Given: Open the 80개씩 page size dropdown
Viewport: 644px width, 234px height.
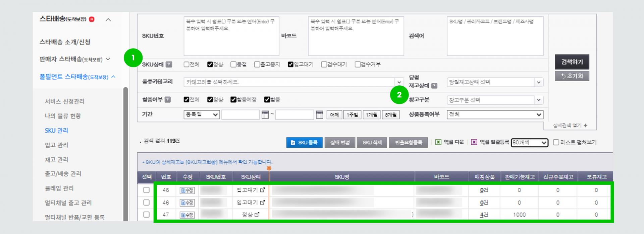Looking at the screenshot, I should click(530, 143).
